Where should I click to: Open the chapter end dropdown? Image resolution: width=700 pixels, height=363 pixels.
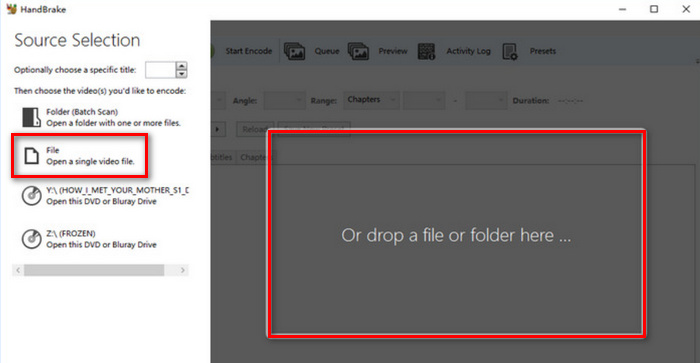[x=486, y=100]
